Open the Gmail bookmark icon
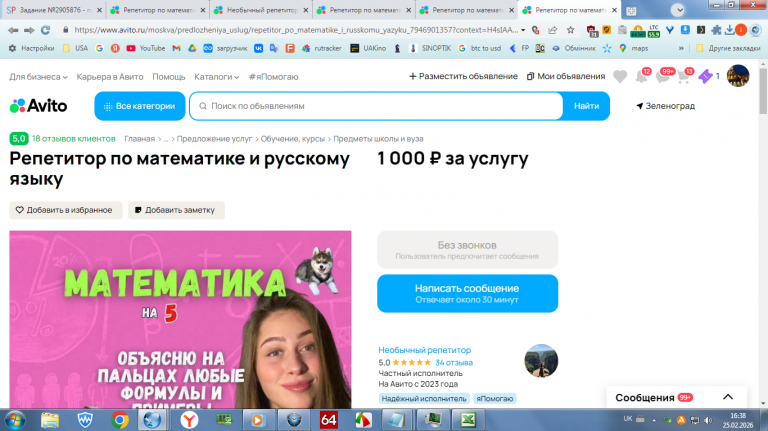The image size is (768, 431). click(x=177, y=48)
